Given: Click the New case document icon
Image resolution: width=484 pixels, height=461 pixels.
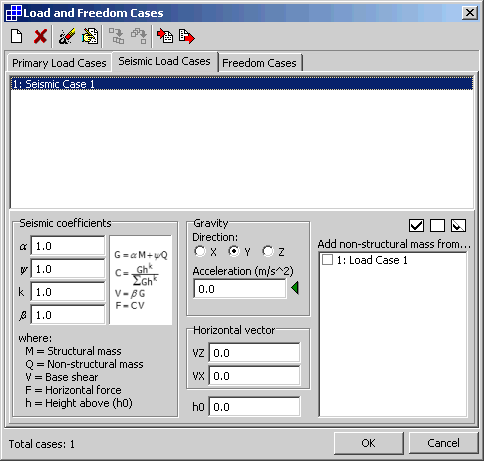Looking at the screenshot, I should (x=16, y=36).
